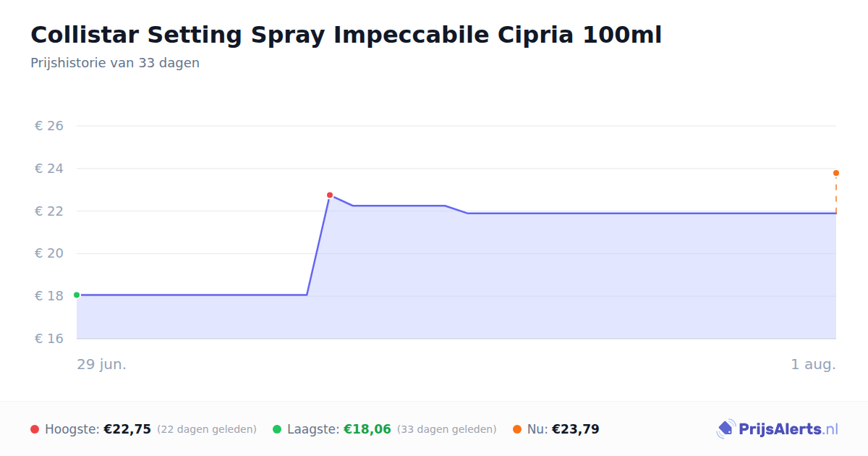868x456 pixels.
Task: Select the green lowest-price point on chart
Action: click(x=77, y=295)
